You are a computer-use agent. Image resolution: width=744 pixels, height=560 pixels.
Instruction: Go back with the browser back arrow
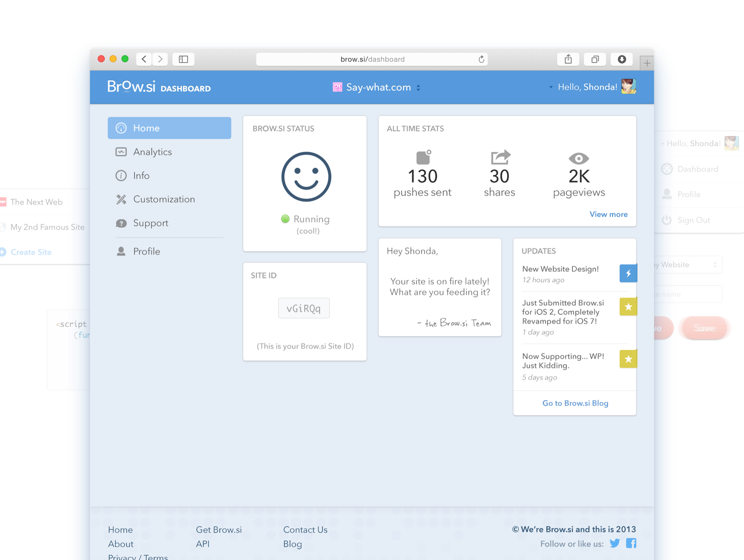coord(144,59)
